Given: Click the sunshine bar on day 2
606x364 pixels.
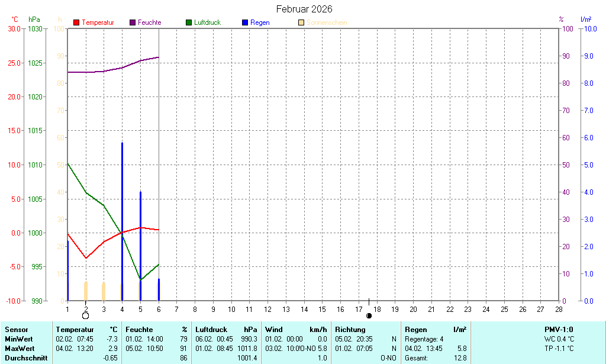Looking at the screenshot, I should point(86,291).
